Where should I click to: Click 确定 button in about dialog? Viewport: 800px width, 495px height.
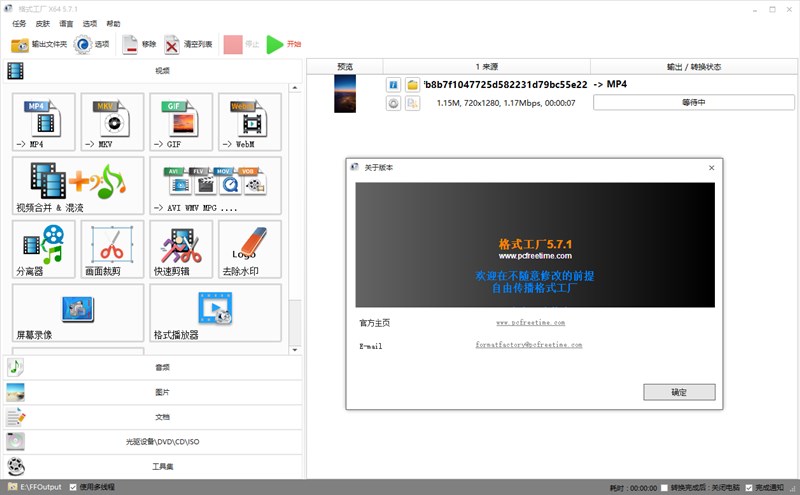point(679,392)
